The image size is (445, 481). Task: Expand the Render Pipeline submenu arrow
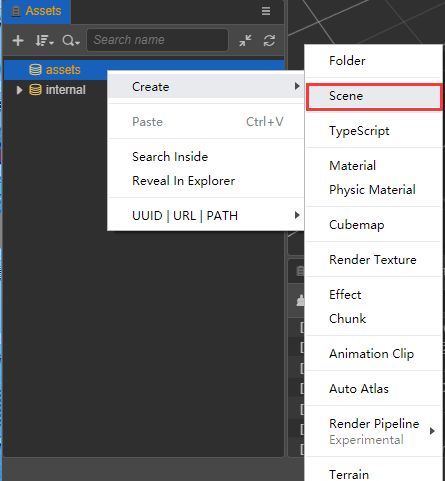[432, 431]
